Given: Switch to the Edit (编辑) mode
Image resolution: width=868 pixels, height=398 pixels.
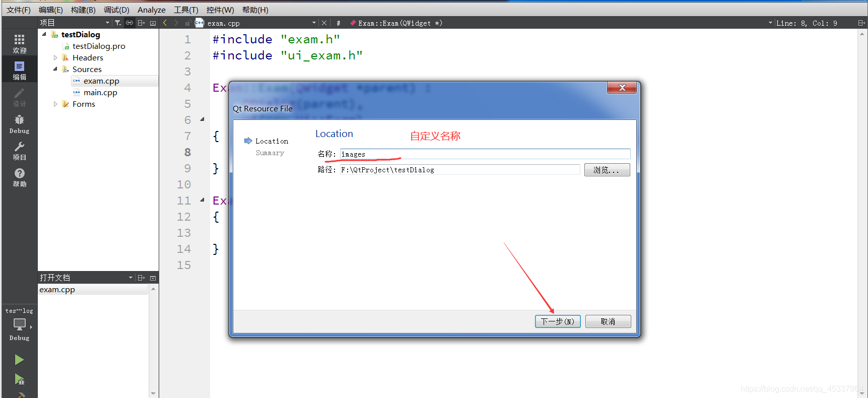Looking at the screenshot, I should pyautogui.click(x=19, y=70).
